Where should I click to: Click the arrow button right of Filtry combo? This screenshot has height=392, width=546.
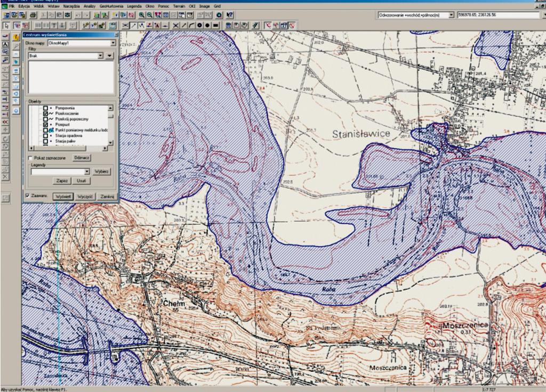[x=110, y=55]
